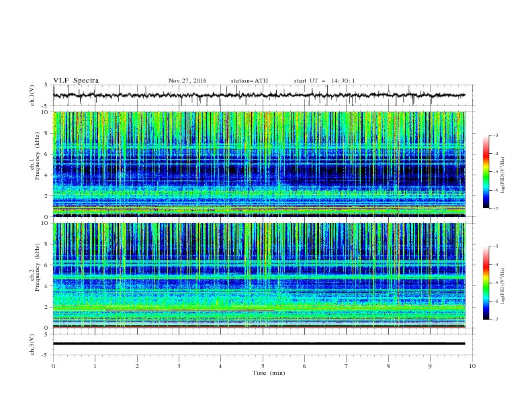The height and width of the screenshot is (411, 532).
Task: Select the date label "Nov.27, 2016"
Action: (187, 81)
